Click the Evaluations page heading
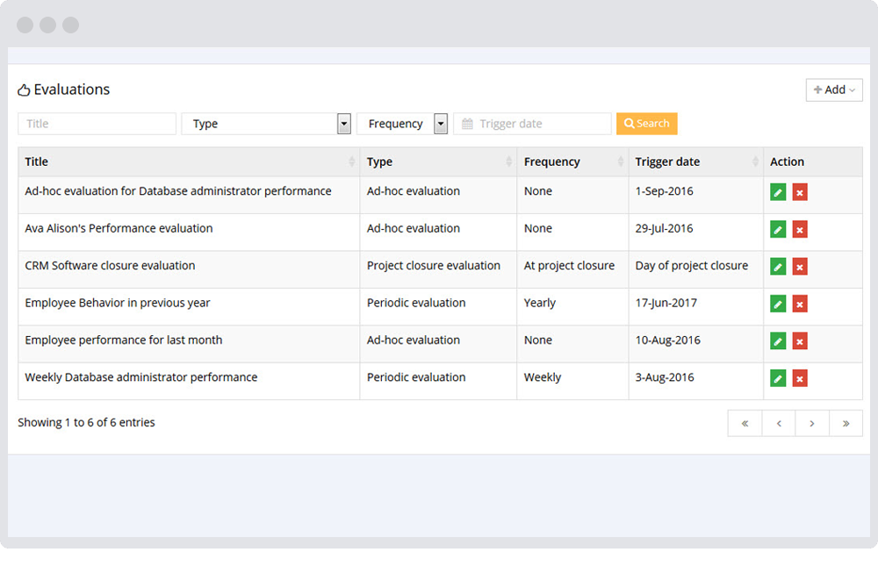Screen dimensions: 878x588 [72, 90]
